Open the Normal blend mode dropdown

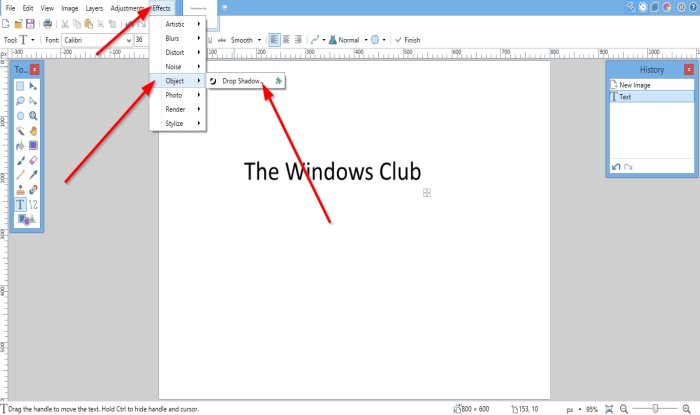point(366,40)
